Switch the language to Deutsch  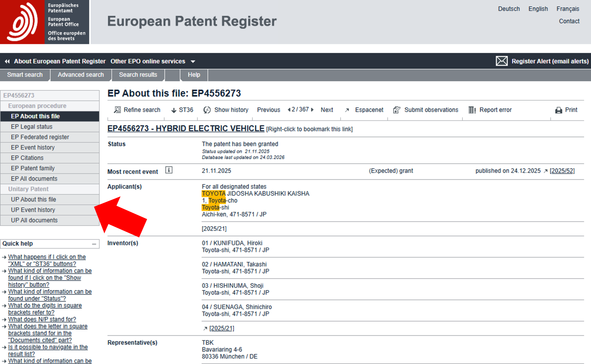point(509,9)
